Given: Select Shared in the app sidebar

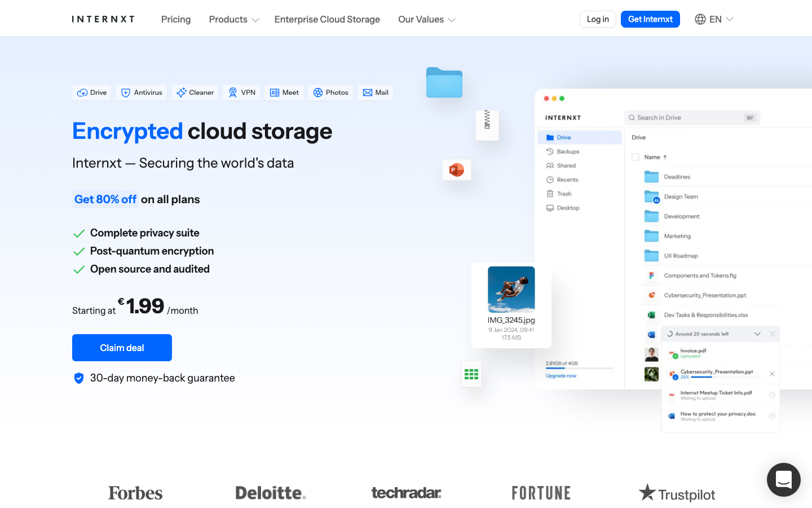Looking at the screenshot, I should coord(561,165).
